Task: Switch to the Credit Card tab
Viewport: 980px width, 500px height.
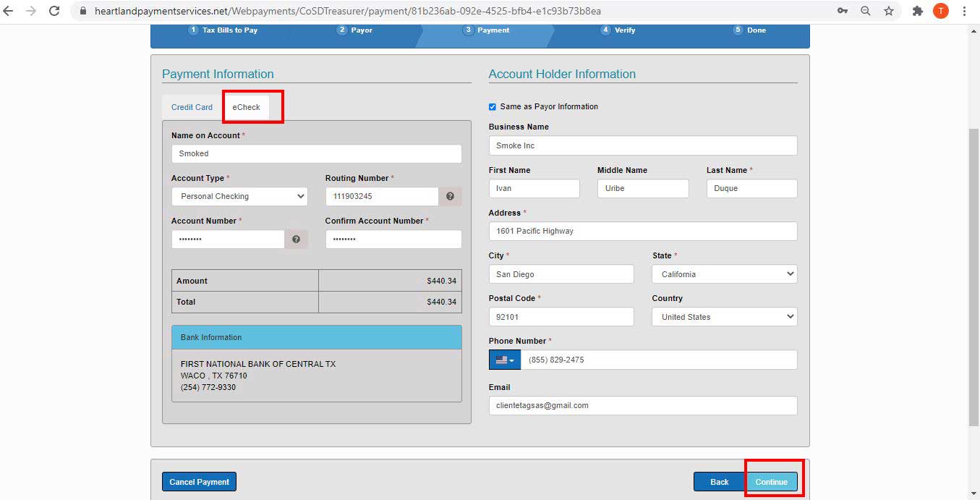Action: click(x=192, y=107)
